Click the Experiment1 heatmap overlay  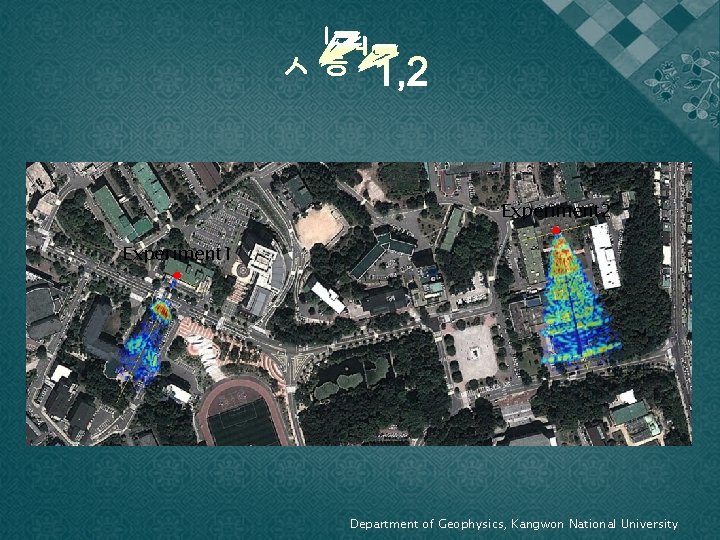click(x=146, y=337)
